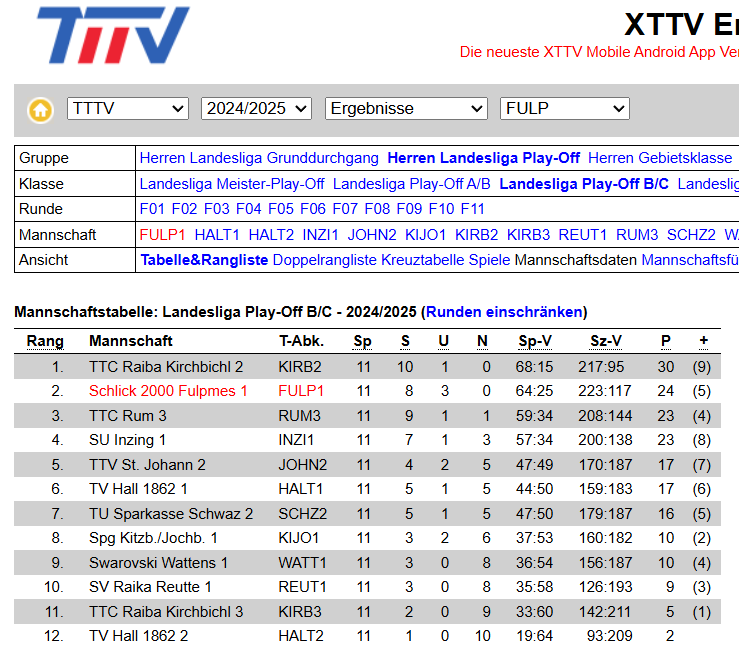739x670 pixels.
Task: Click team name TV Hall 1862 1
Action: (138, 489)
